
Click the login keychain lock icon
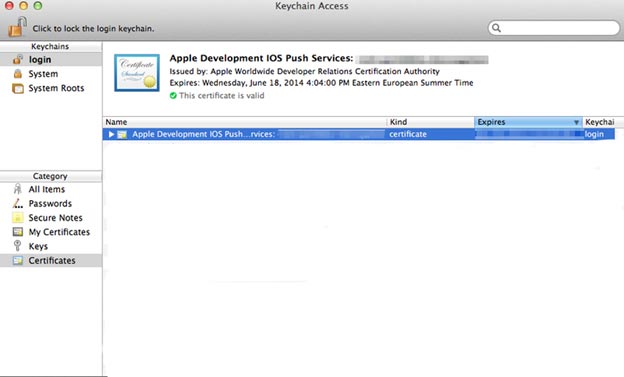[18, 59]
